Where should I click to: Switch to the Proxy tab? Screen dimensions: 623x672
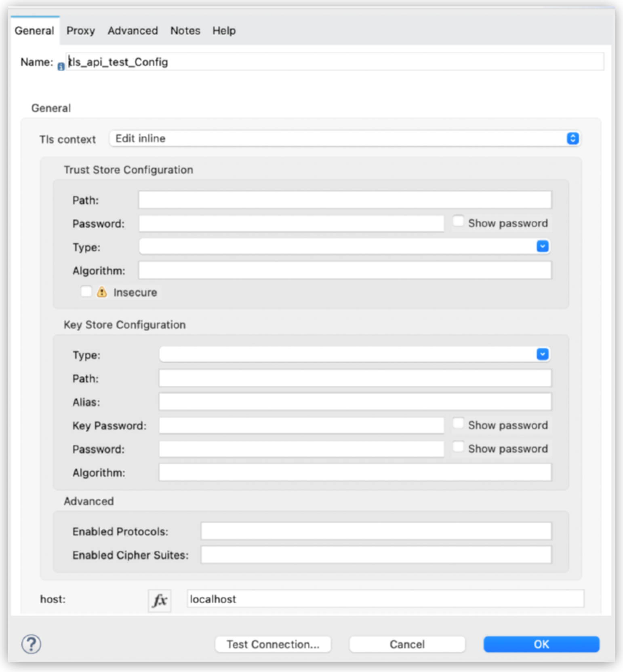click(x=80, y=31)
